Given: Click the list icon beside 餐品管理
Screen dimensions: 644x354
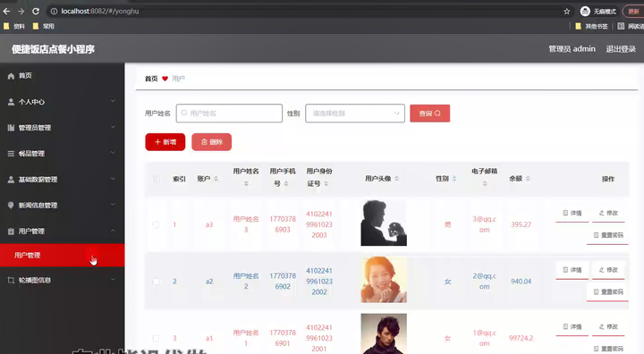Looking at the screenshot, I should (x=11, y=154).
